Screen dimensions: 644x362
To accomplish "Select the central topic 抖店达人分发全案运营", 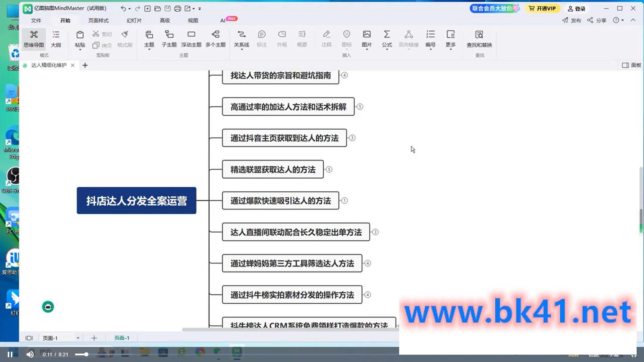I will point(137,200).
